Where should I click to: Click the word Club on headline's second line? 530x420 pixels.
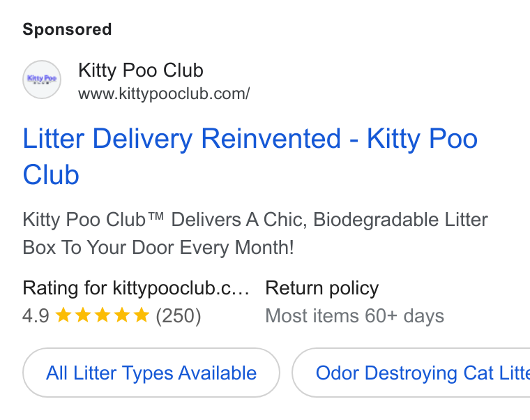[x=51, y=174]
